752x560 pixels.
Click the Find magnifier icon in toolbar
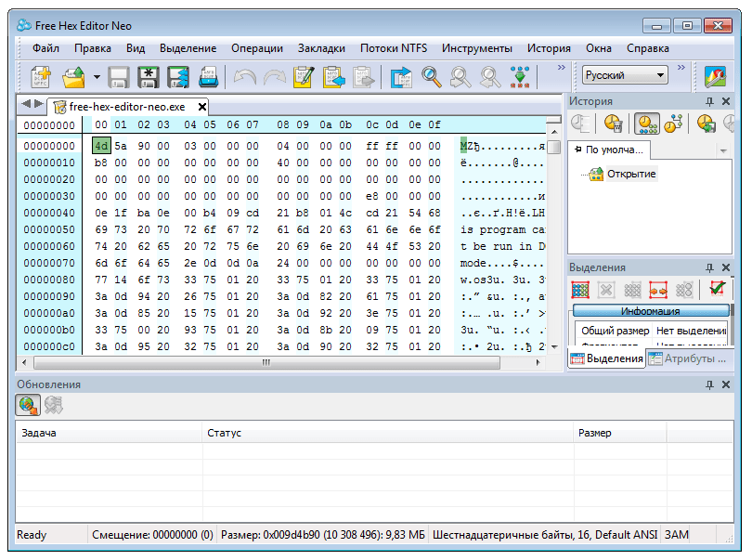coord(432,76)
